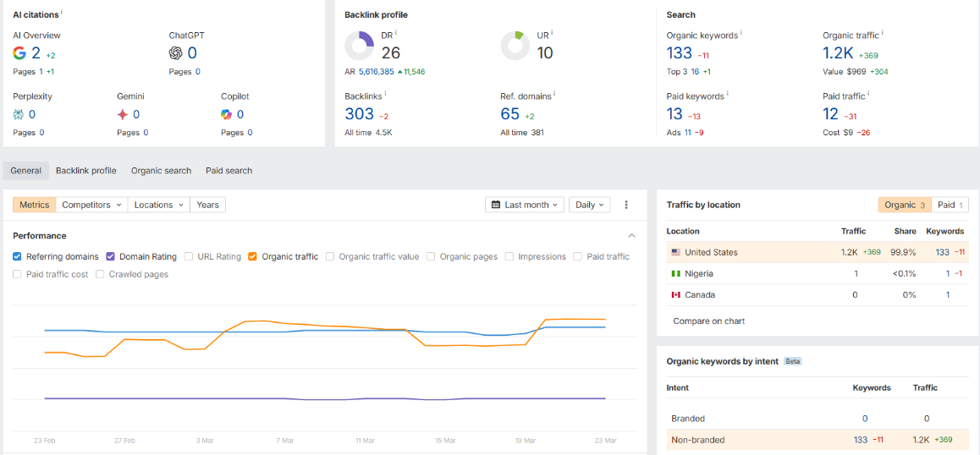Click the Gemini sparkle icon
The height and width of the screenshot is (455, 980).
[x=123, y=114]
